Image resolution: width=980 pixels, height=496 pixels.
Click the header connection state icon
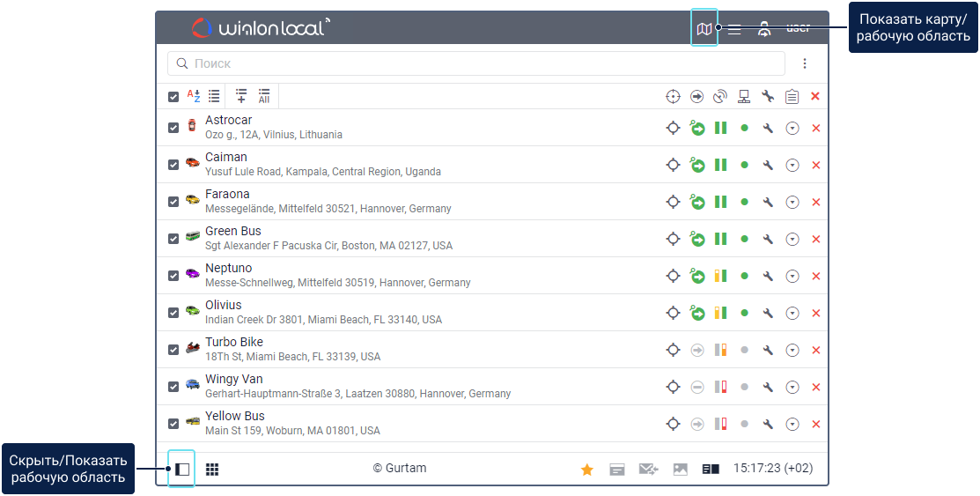(x=744, y=96)
